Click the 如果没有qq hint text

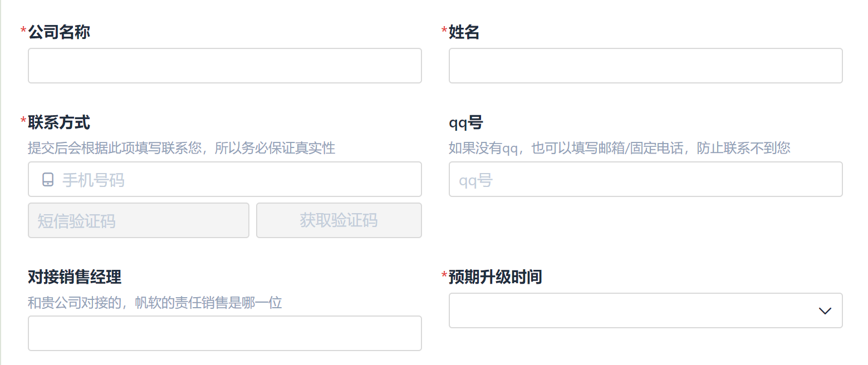619,148
